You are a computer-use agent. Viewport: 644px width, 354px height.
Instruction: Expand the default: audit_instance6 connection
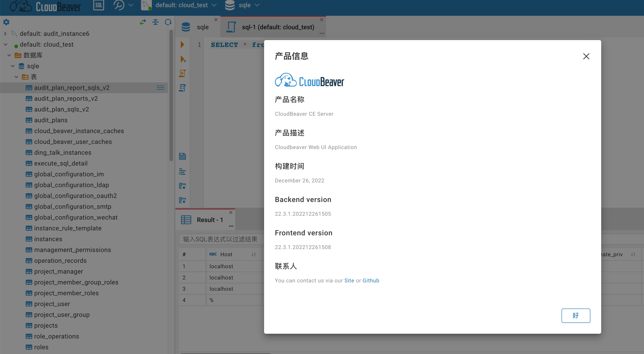coord(5,34)
